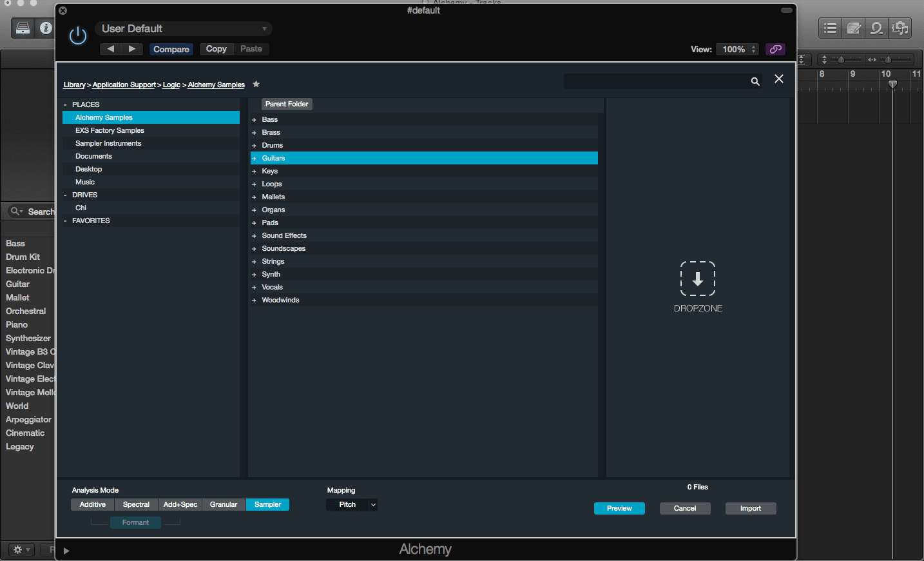The image size is (924, 561).
Task: Expand the Bass folder plus sign
Action: pos(254,120)
